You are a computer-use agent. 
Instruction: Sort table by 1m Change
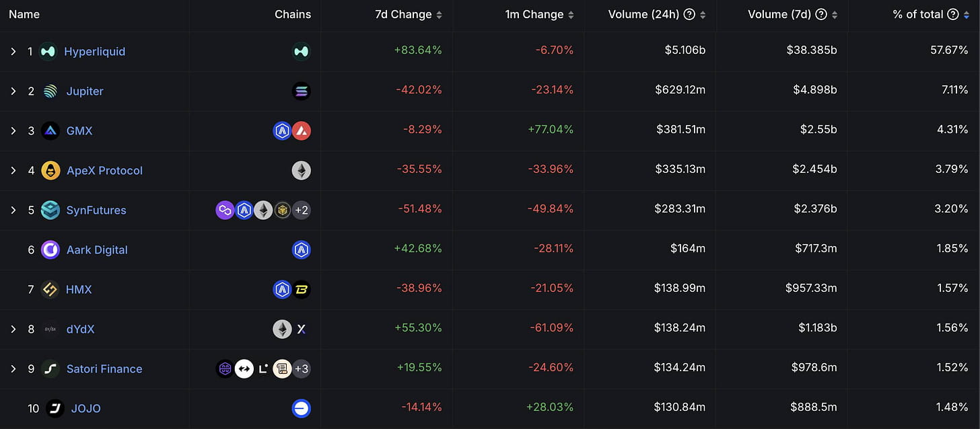point(571,14)
